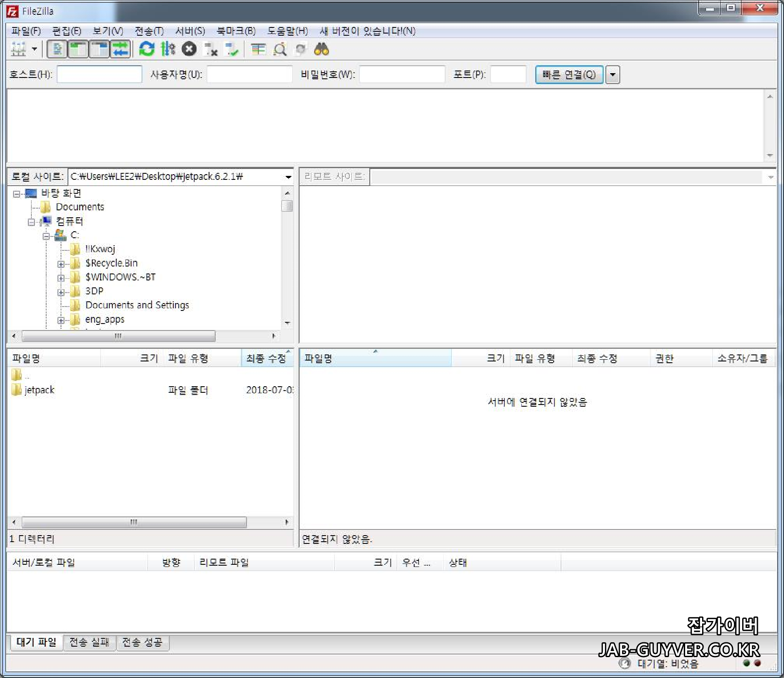Viewport: 784px width, 678px height.
Task: Open the 편집(E) menu
Action: click(67, 31)
